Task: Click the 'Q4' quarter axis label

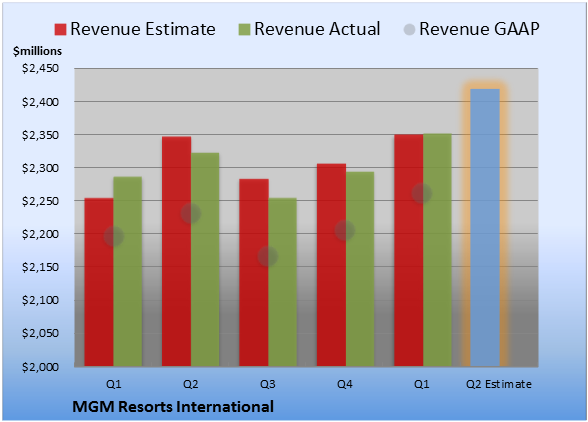Action: [345, 384]
